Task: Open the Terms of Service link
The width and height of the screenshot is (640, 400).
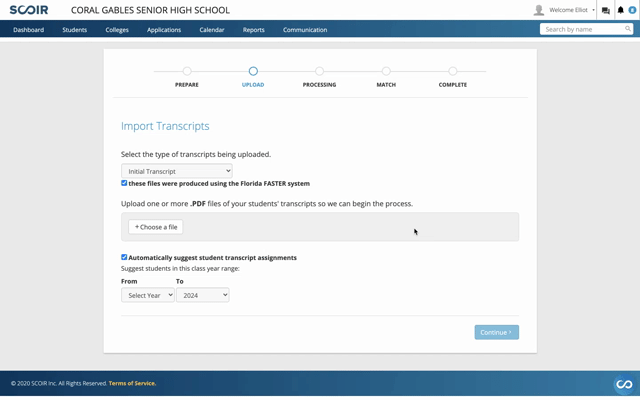Action: point(132,383)
